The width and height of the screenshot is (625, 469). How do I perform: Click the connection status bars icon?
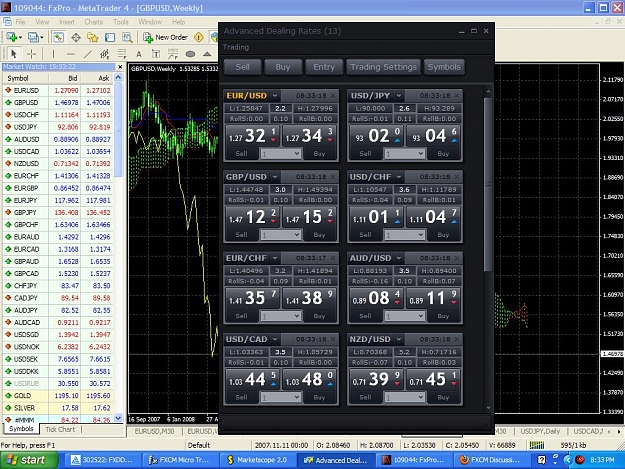537,445
